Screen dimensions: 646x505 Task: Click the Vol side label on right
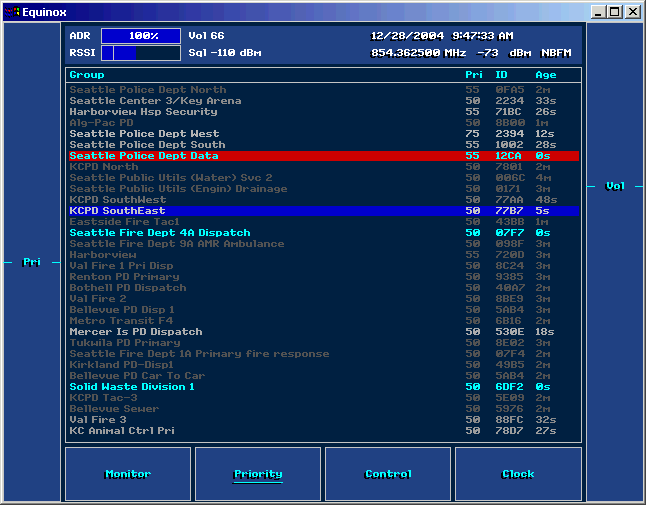click(615, 186)
